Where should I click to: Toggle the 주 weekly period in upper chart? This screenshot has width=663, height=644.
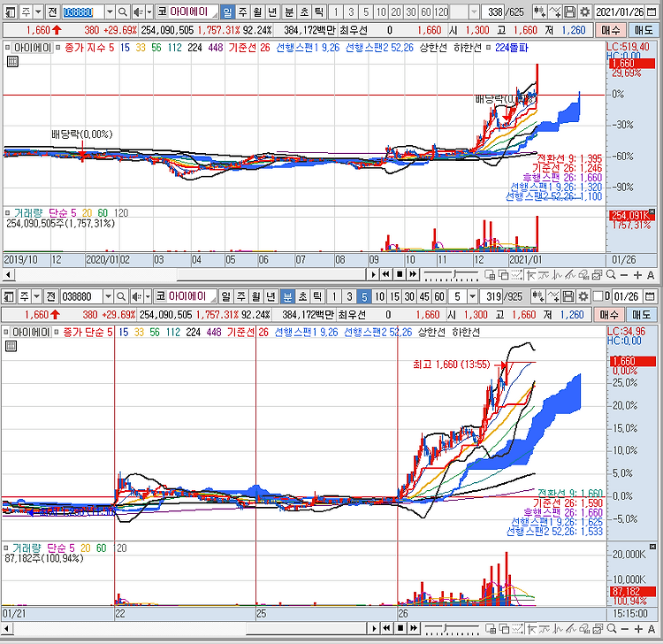click(x=242, y=11)
